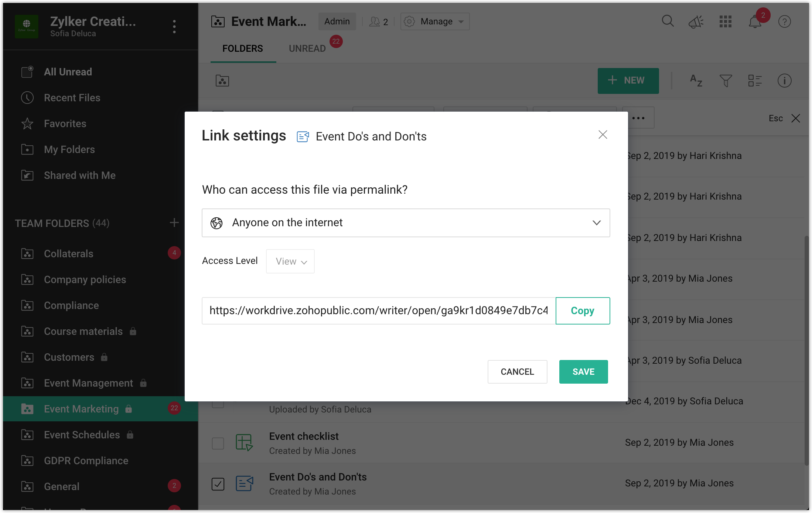This screenshot has width=812, height=513.
Task: Uncheck the Event Do's and Don'ts checkbox
Action: [218, 484]
